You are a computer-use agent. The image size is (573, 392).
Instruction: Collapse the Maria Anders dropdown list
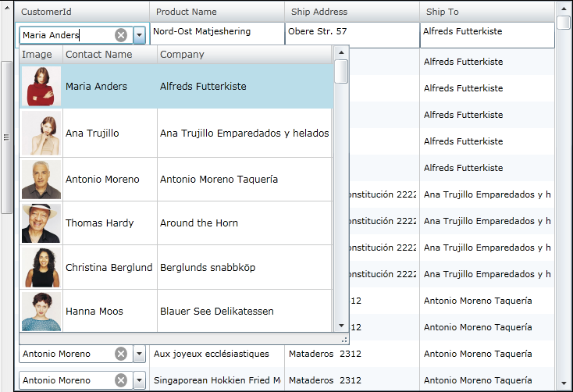coord(139,35)
